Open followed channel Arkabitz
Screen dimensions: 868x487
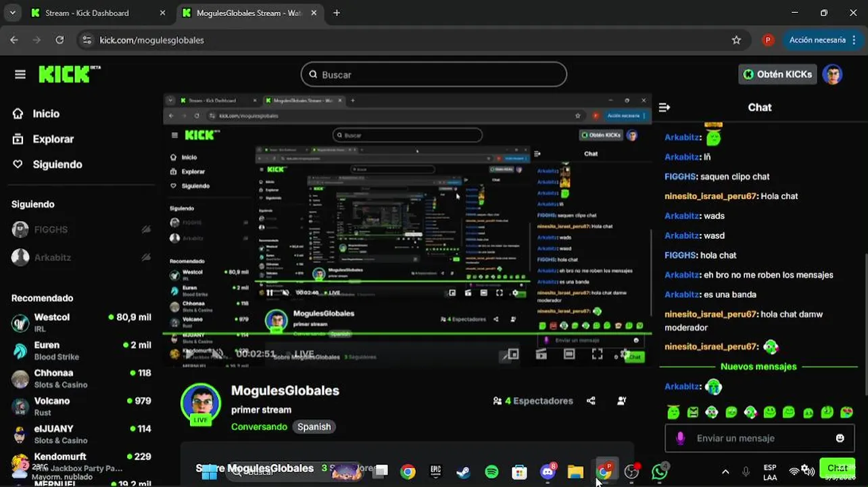coord(81,257)
